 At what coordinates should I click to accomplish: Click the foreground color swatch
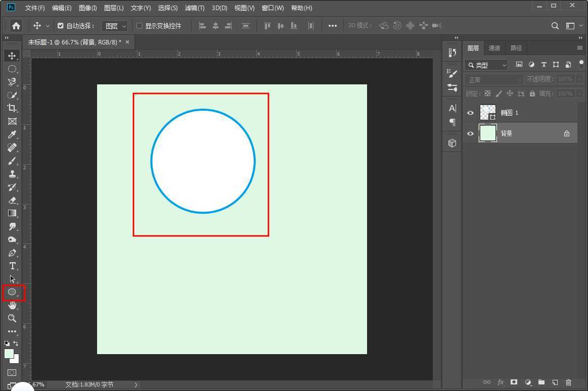[x=9, y=354]
